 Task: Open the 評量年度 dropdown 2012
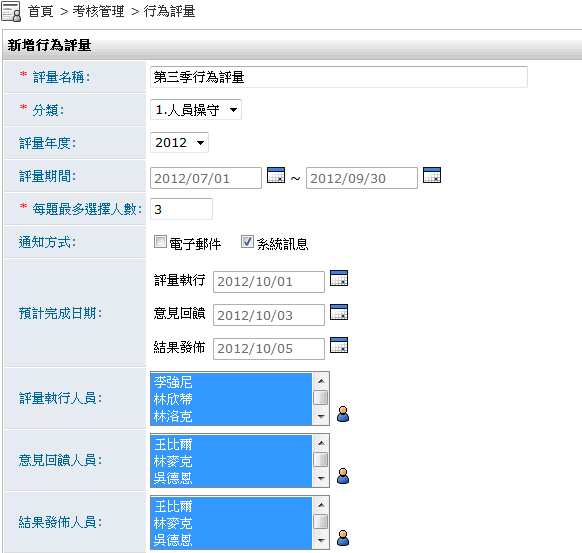click(x=179, y=143)
